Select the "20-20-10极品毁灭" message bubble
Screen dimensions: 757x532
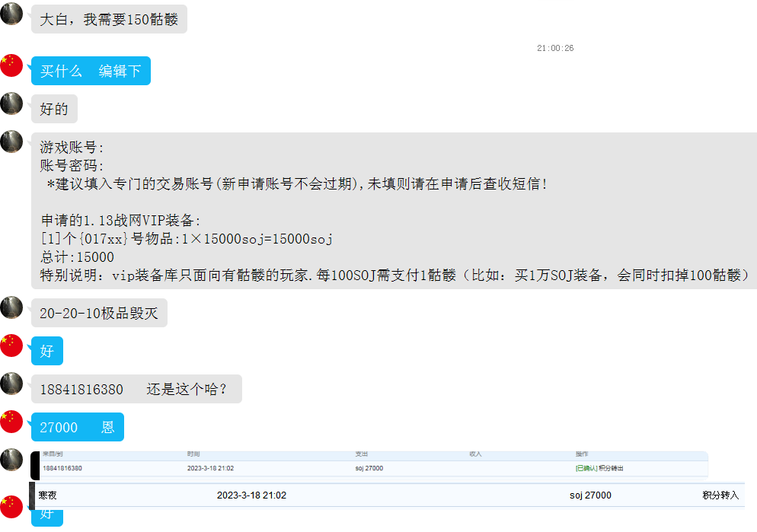99,313
